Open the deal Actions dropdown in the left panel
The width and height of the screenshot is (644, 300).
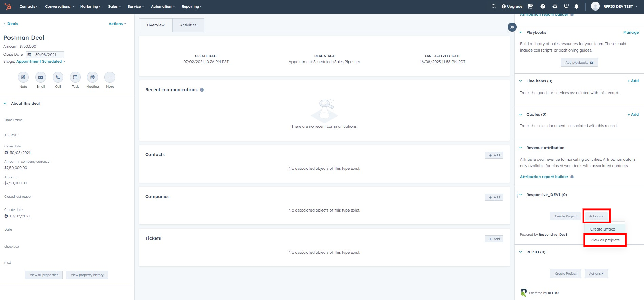118,24
